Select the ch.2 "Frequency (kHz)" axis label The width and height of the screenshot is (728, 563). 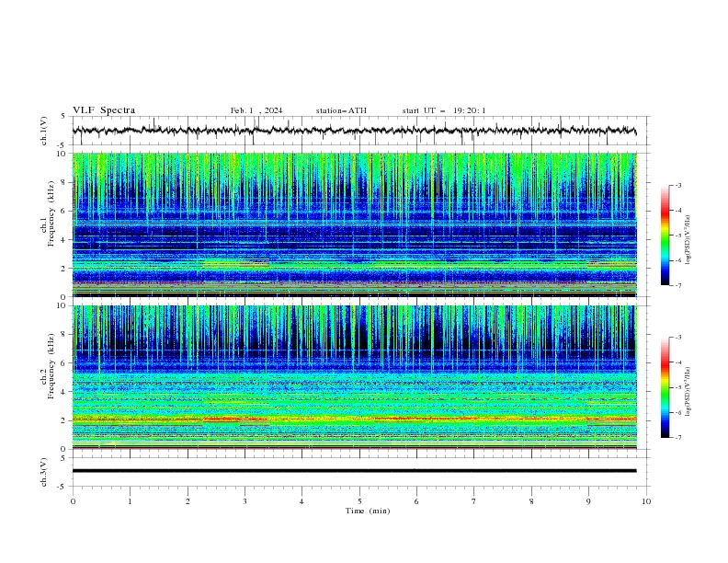coord(51,366)
